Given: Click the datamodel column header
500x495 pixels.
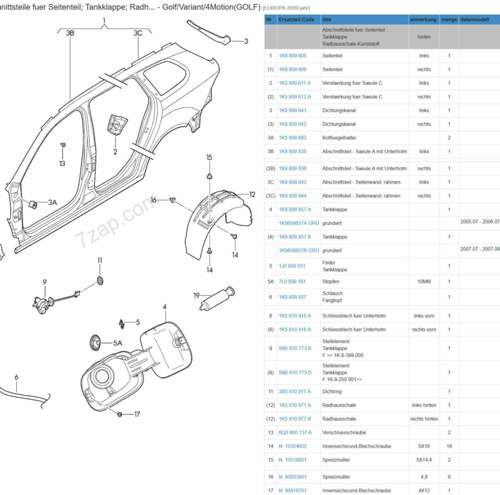Looking at the screenshot, I should tap(475, 20).
